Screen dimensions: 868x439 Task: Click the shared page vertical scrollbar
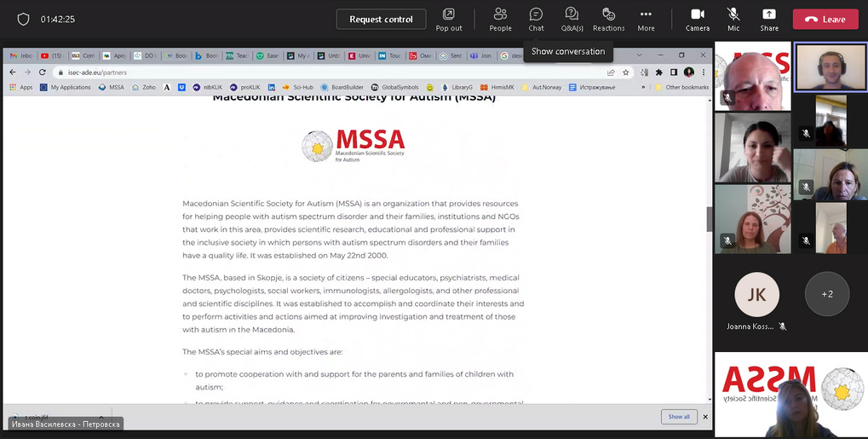coord(710,219)
